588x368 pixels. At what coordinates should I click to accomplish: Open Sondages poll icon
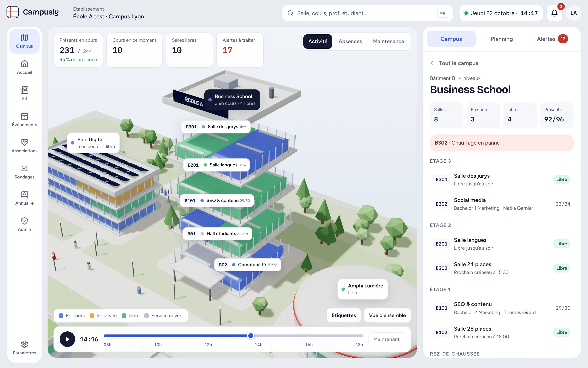tap(24, 168)
